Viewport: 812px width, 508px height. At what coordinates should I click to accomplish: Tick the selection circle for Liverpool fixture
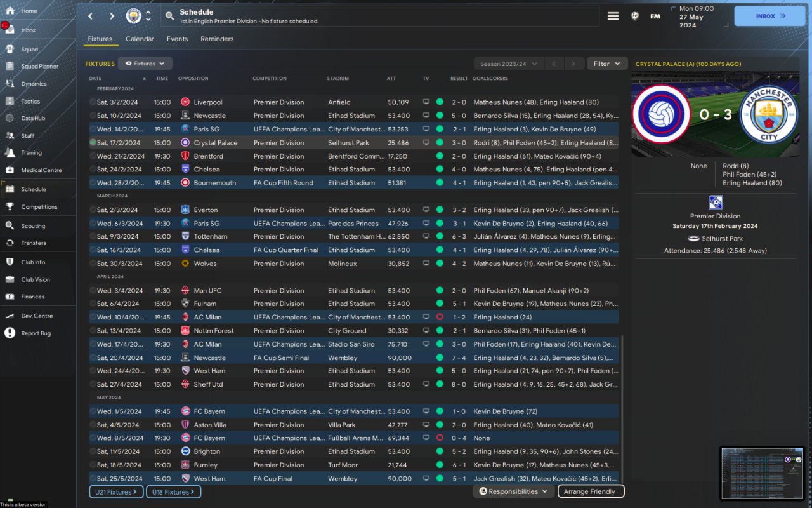tap(93, 102)
